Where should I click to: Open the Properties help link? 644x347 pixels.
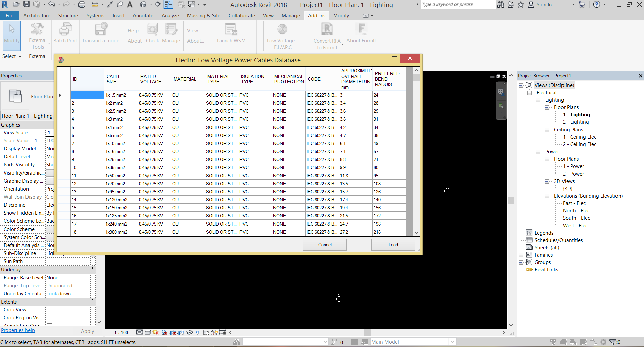pyautogui.click(x=18, y=330)
